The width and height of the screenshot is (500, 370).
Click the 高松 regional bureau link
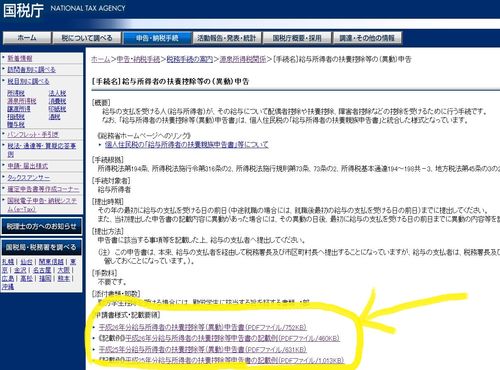point(26,278)
